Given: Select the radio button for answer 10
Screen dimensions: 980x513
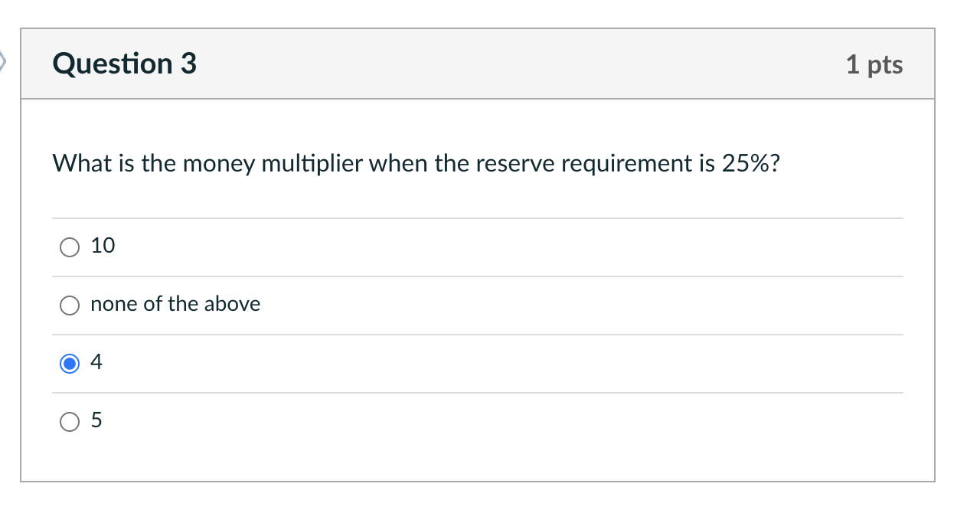Looking at the screenshot, I should [x=69, y=247].
